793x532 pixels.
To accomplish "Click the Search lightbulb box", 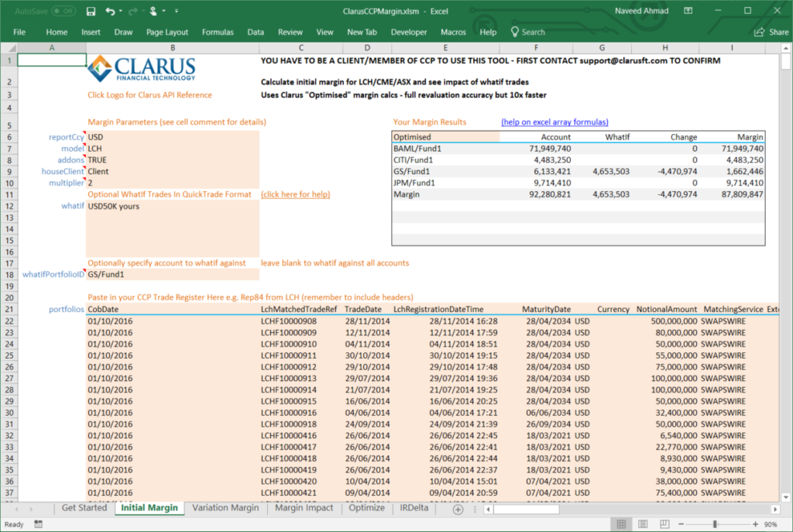I will [528, 32].
